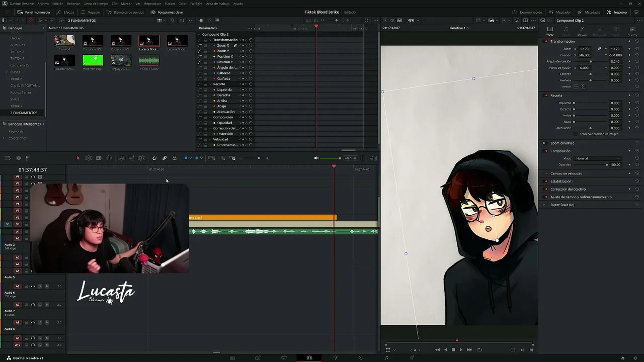Link Zoom X and Y in Inspector
The image size is (644, 362).
[x=599, y=49]
